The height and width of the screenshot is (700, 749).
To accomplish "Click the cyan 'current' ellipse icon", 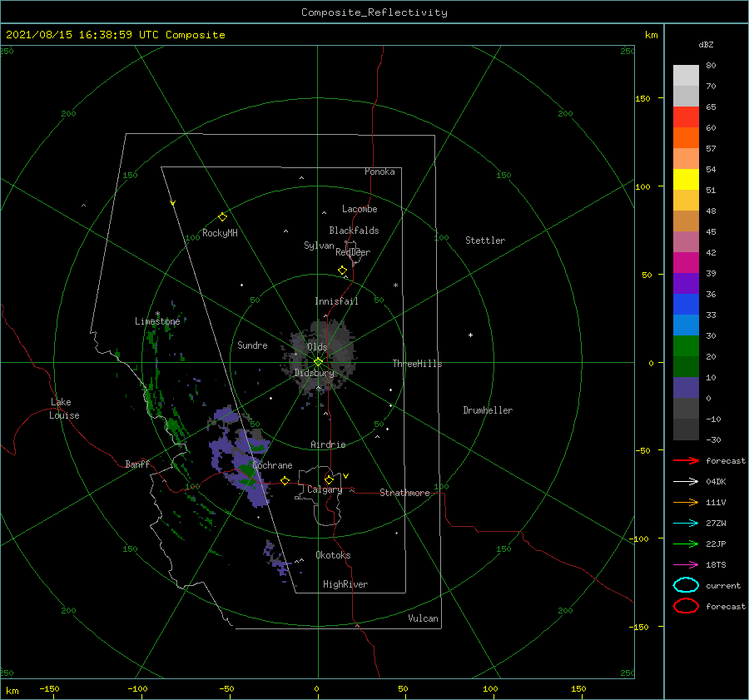I will click(686, 585).
